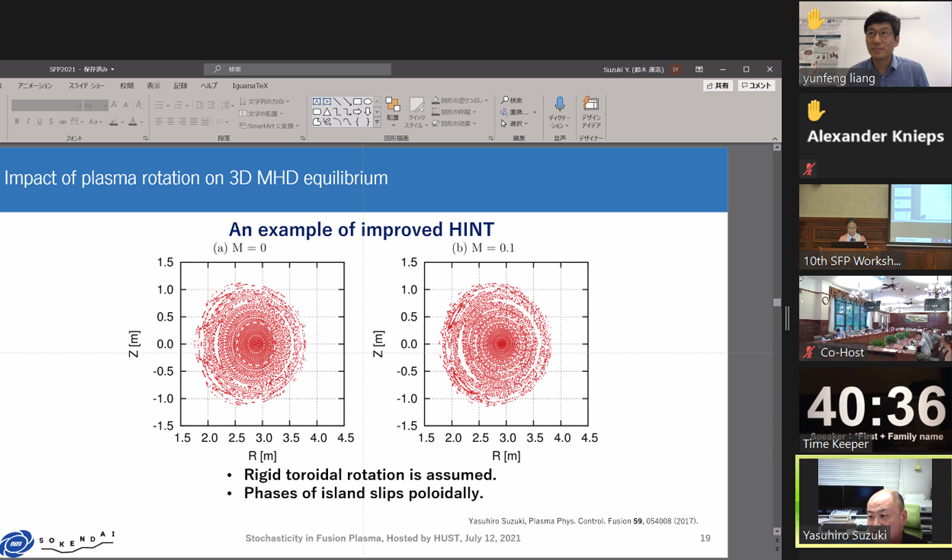
Task: Click the search box in the title bar
Action: click(297, 69)
